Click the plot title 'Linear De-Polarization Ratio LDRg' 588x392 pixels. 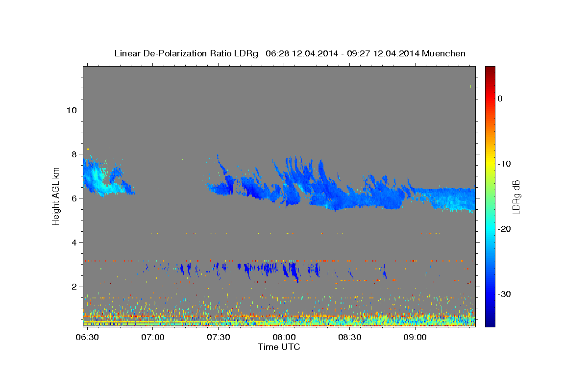(186, 53)
